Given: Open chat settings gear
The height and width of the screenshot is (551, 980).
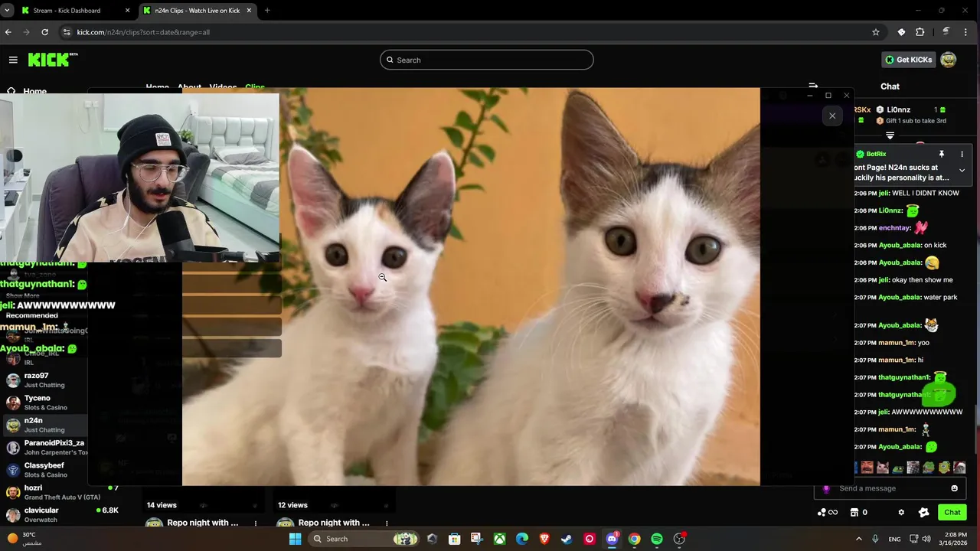Looking at the screenshot, I should tap(901, 512).
